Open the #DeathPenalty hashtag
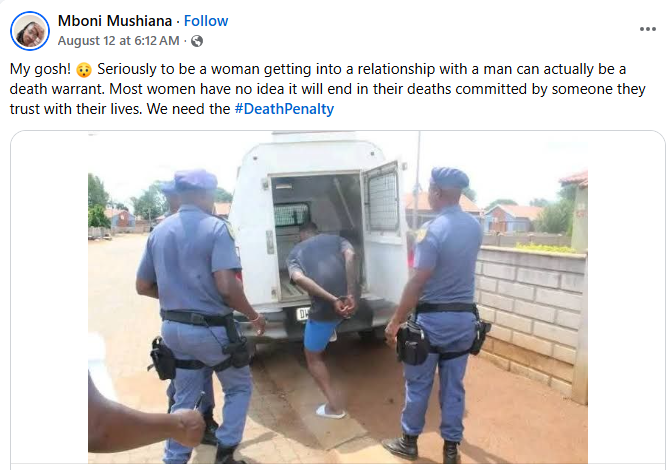Screen dimensions: 667x470 tap(284, 109)
